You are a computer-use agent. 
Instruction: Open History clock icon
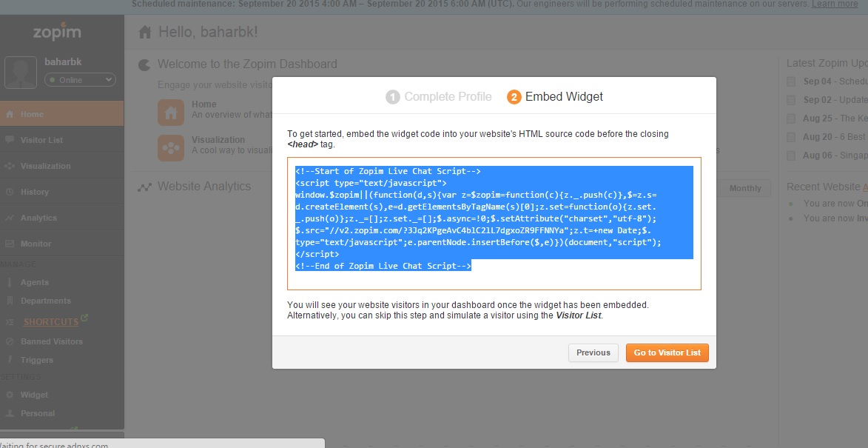(10, 192)
